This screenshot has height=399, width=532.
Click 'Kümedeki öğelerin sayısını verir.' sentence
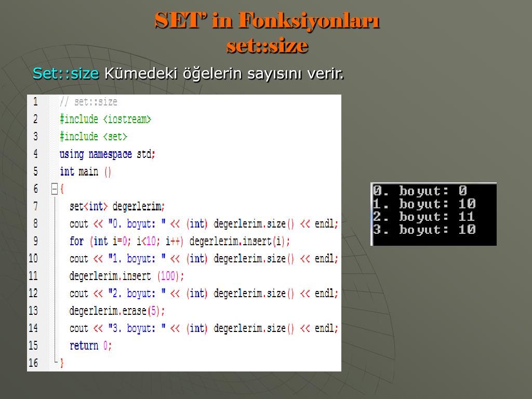click(224, 73)
